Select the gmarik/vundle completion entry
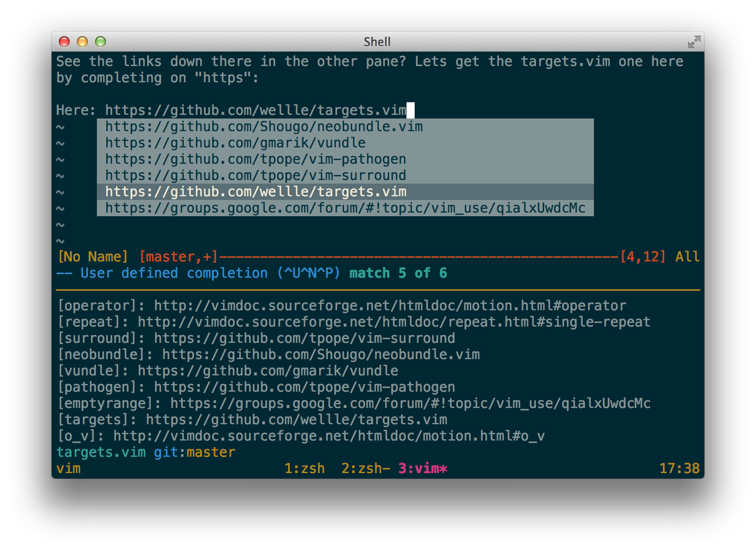756x550 pixels. (x=345, y=143)
